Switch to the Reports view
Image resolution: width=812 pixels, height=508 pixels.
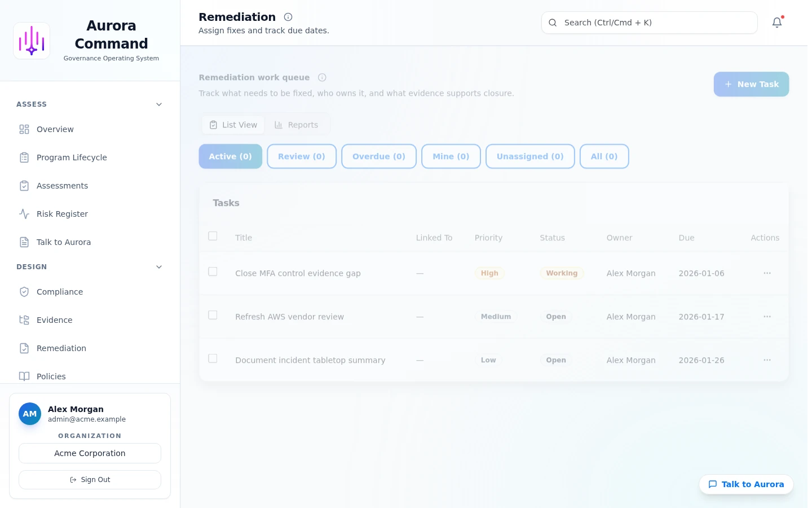(297, 125)
